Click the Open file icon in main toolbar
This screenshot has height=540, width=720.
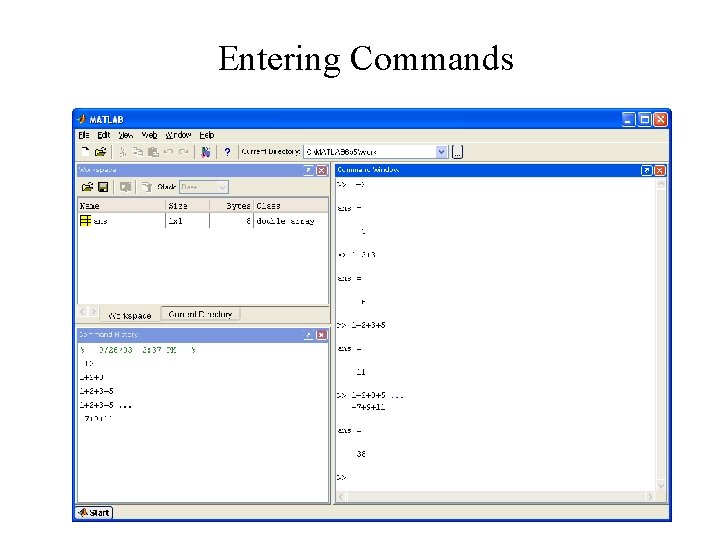(x=100, y=152)
